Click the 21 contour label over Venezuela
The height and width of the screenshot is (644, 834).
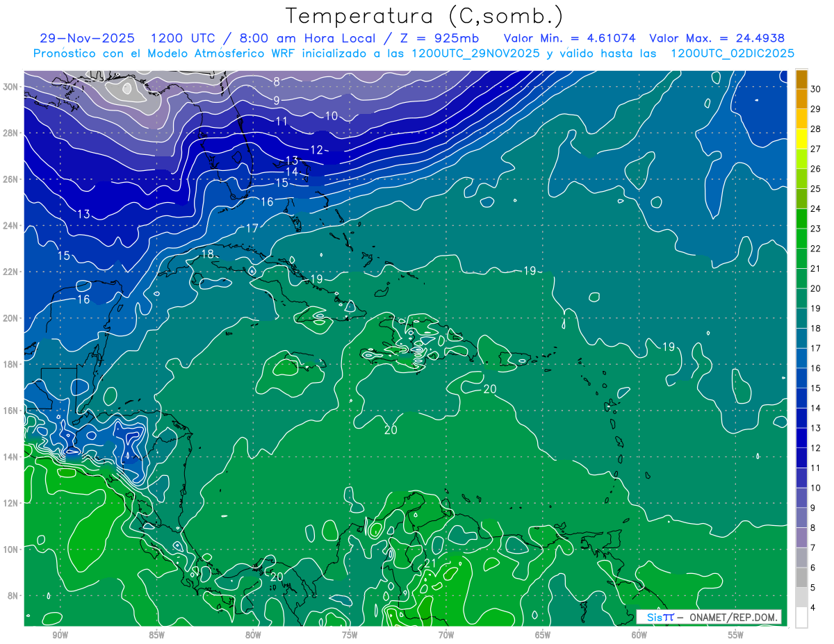[430, 563]
